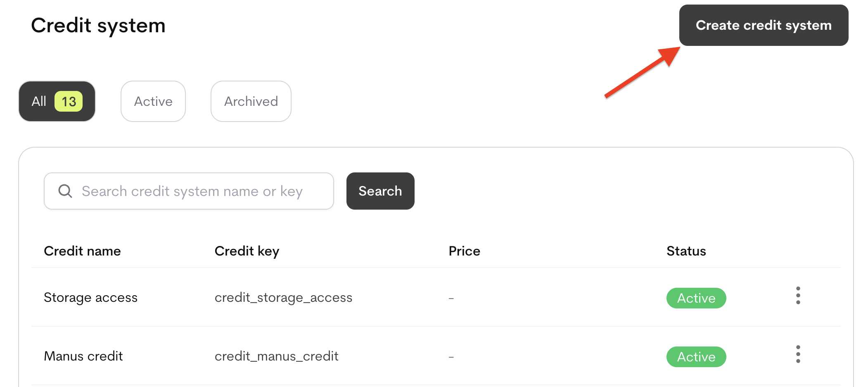
Task: Expand options for the credit_storage_access entry
Action: click(x=798, y=296)
